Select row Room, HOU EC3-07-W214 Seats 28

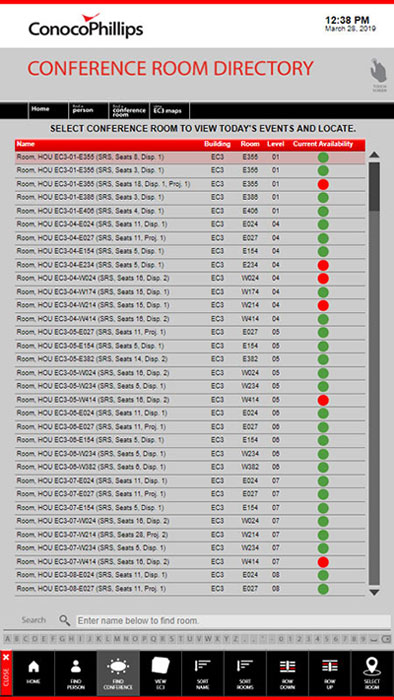click(190, 534)
